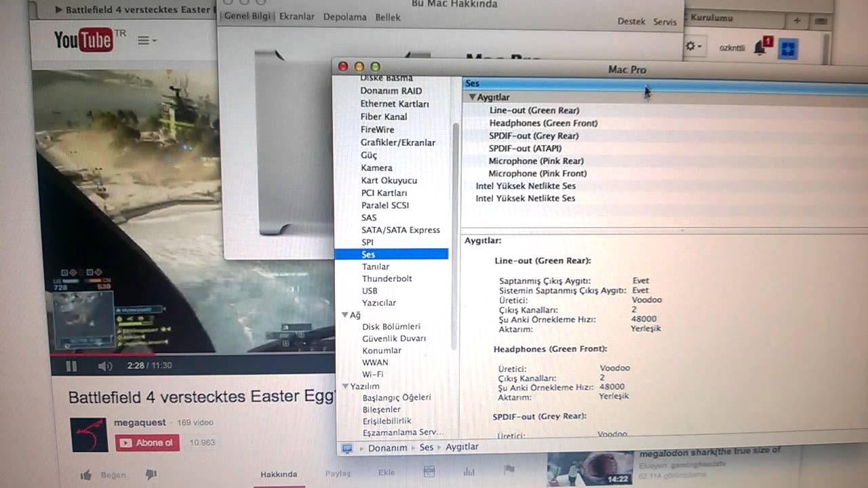Open the transcript icon below the video
868x488 pixels.
429,471
